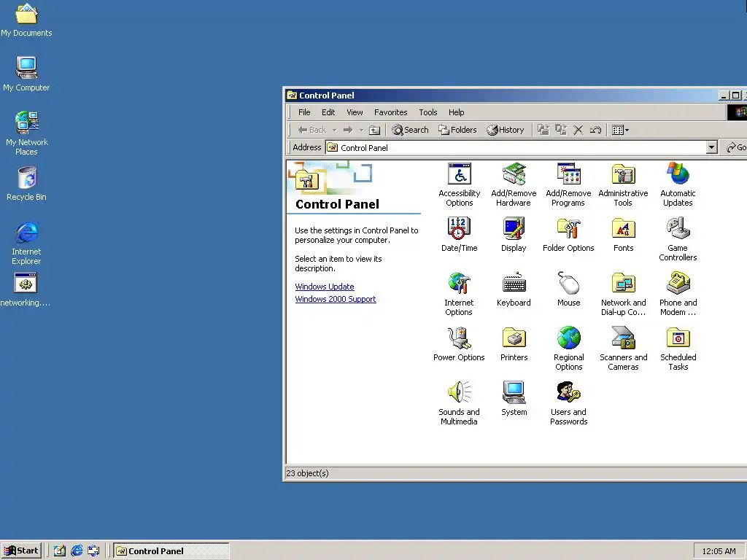Click the Copy To toolbar icon
Image resolution: width=747 pixels, height=560 pixels.
(561, 130)
